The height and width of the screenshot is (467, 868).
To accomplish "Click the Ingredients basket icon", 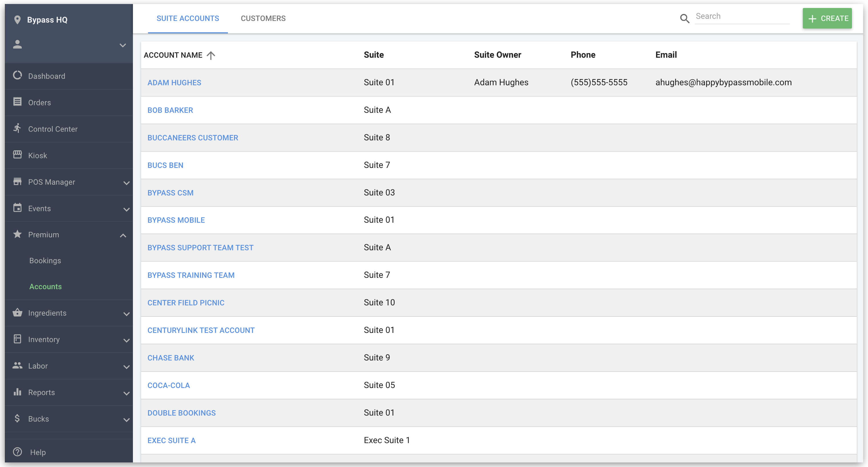I will tap(17, 312).
